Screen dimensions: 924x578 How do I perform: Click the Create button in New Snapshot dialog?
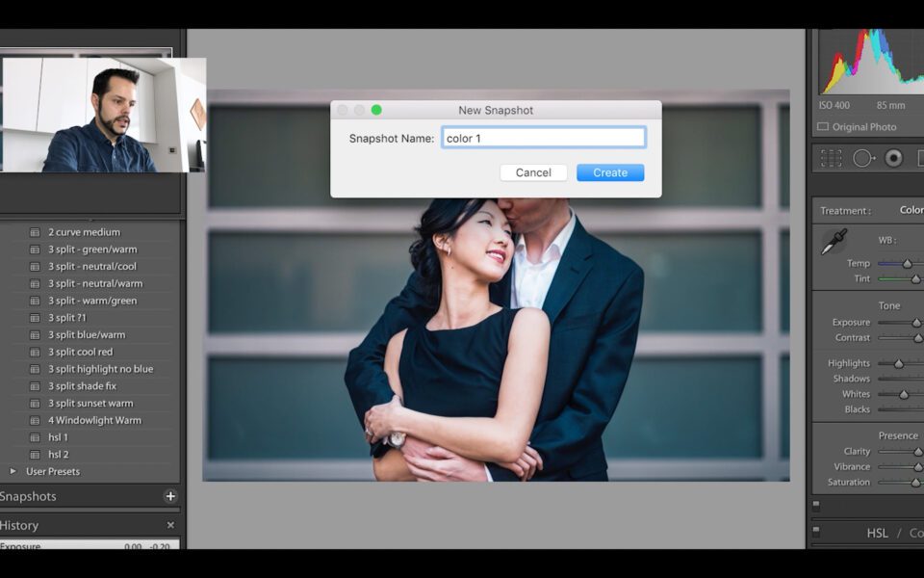point(610,172)
